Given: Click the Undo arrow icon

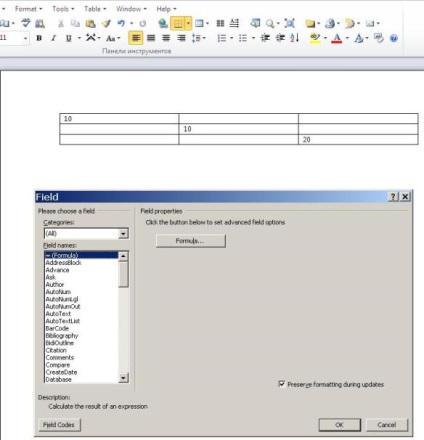Looking at the screenshot, I should pyautogui.click(x=121, y=23).
